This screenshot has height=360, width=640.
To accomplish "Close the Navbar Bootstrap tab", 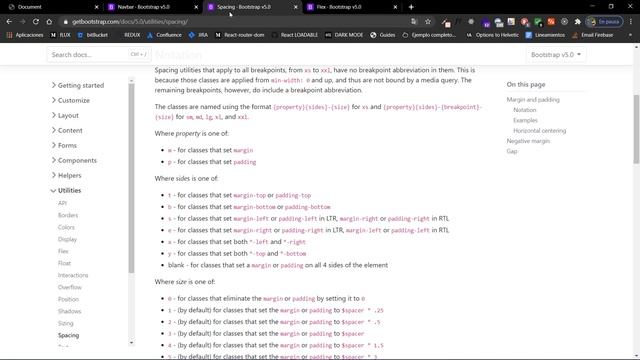I will click(x=196, y=7).
